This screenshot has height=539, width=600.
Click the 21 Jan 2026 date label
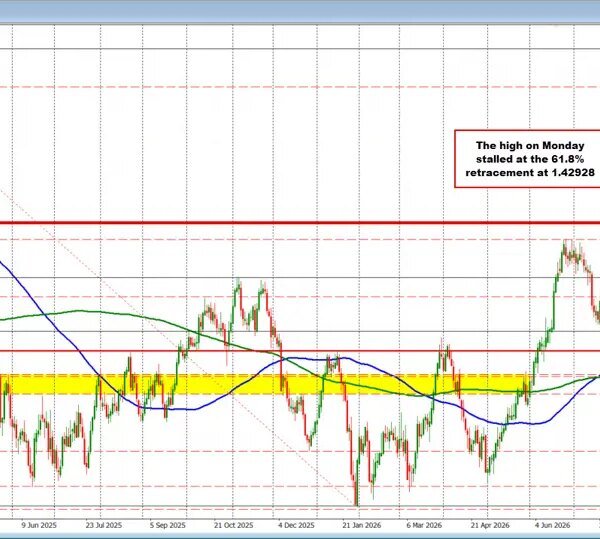pyautogui.click(x=362, y=525)
